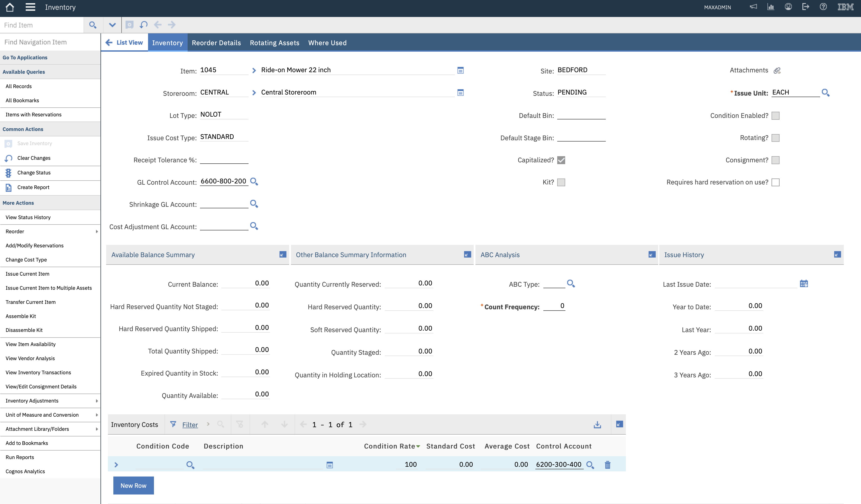
Task: Delete the inventory cost row with trash icon
Action: (x=608, y=465)
